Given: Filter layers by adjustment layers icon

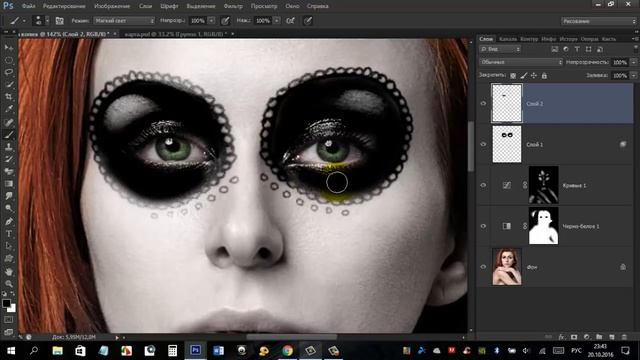Looking at the screenshot, I should (x=566, y=49).
